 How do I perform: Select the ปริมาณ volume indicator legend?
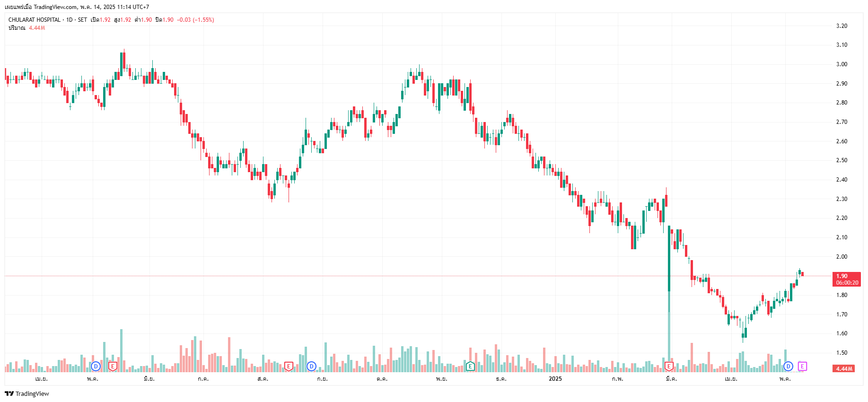click(17, 28)
